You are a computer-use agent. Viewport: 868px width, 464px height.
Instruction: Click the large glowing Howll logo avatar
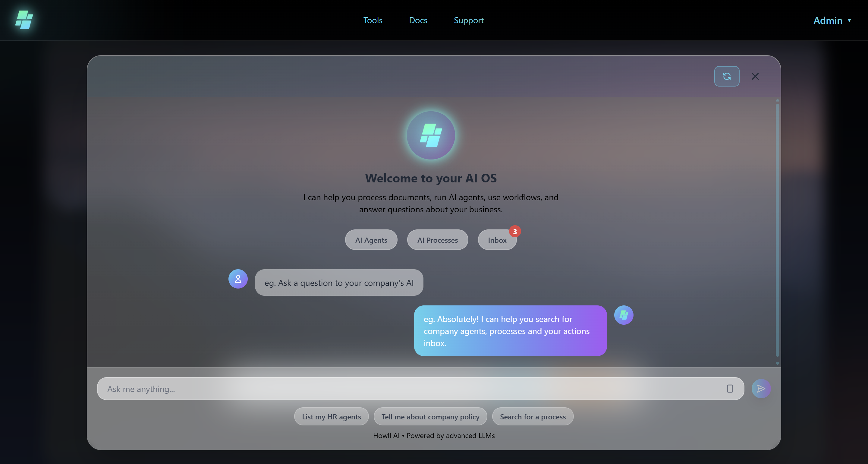coord(431,135)
